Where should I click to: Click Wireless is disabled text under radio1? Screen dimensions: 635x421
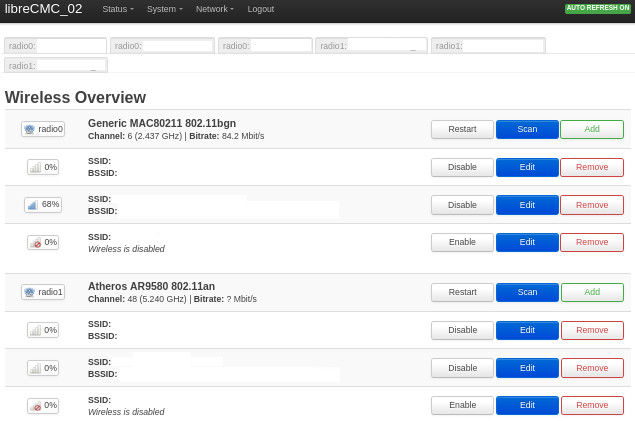(126, 412)
